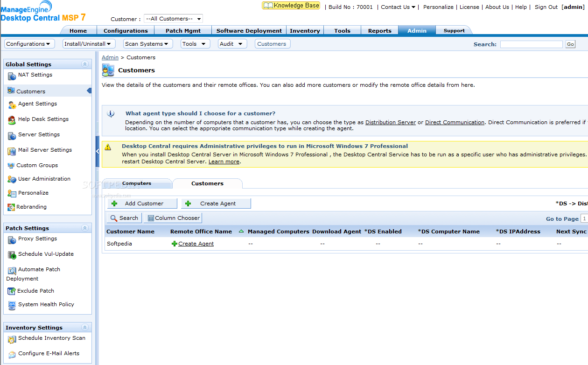Sort by the Remote Office Name triangle
The width and height of the screenshot is (588, 365).
[241, 231]
